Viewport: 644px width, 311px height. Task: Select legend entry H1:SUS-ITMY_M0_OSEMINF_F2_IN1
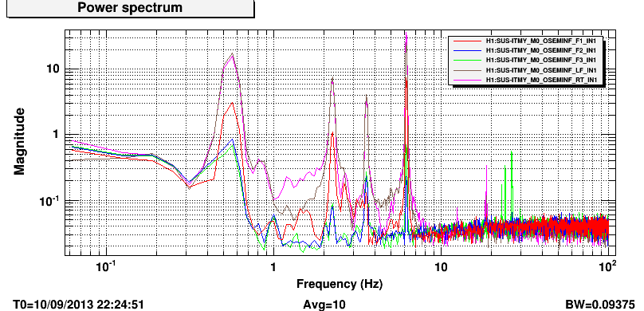[x=540, y=50]
